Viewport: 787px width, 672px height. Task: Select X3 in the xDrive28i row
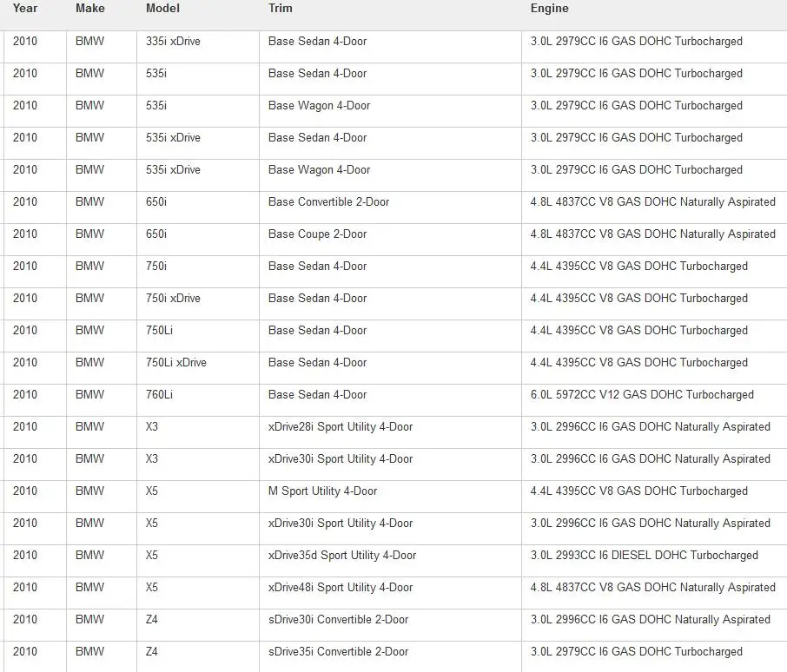pyautogui.click(x=151, y=426)
